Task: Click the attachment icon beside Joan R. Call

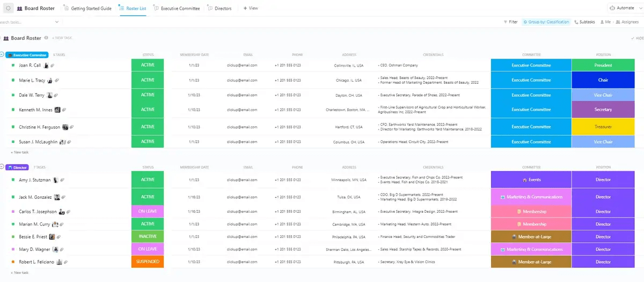Action: [x=53, y=66]
